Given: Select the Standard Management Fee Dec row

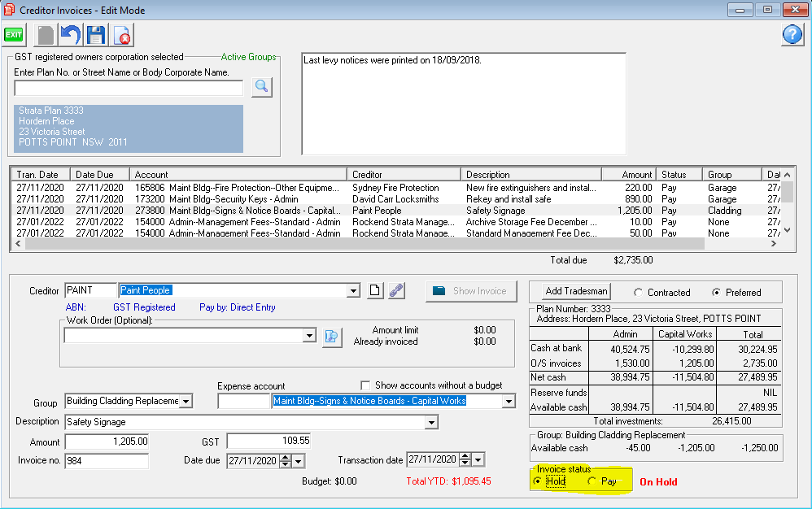Looking at the screenshot, I should coord(396,233).
